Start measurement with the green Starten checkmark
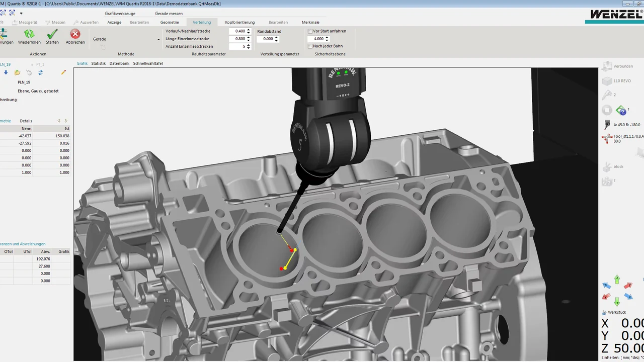This screenshot has width=644, height=362. (52, 34)
